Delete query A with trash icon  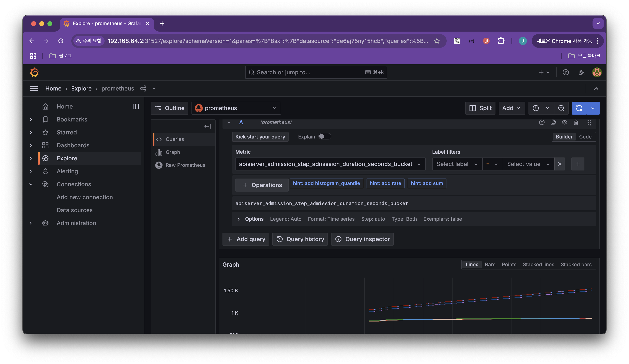coord(576,122)
